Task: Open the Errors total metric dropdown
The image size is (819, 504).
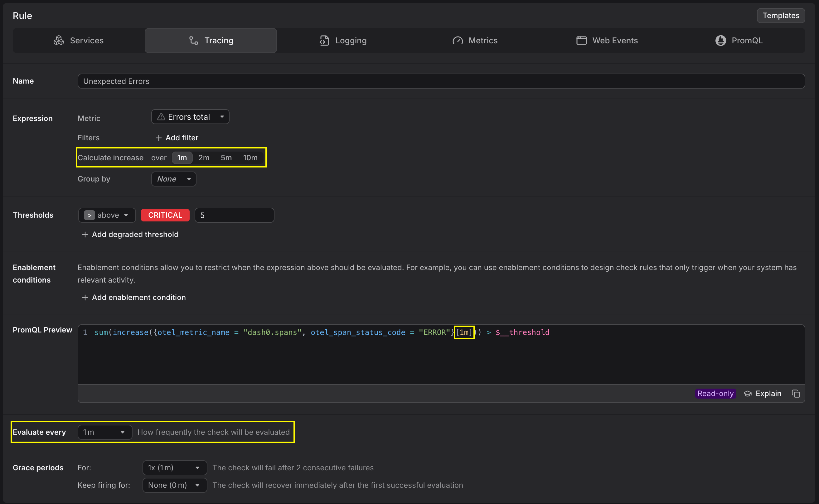Action: coord(190,117)
